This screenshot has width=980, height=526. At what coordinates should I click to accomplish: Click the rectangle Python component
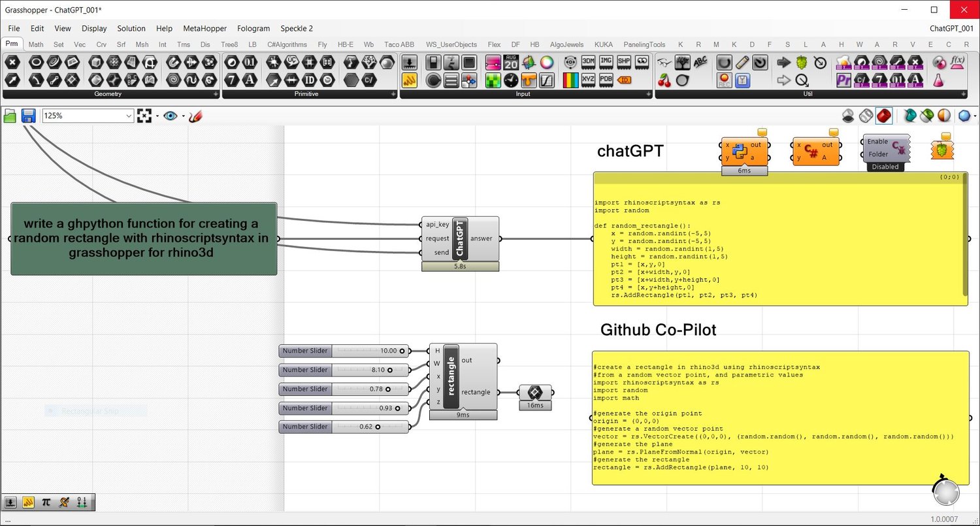(463, 377)
